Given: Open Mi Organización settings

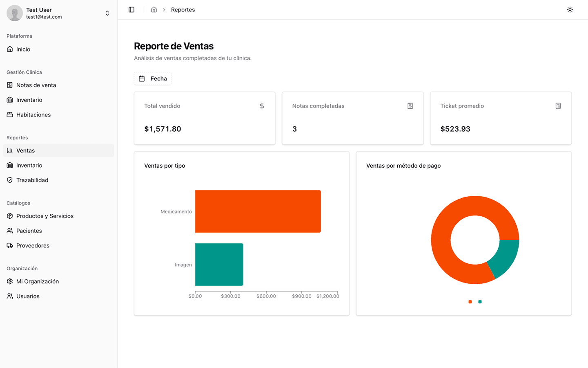Looking at the screenshot, I should [38, 281].
